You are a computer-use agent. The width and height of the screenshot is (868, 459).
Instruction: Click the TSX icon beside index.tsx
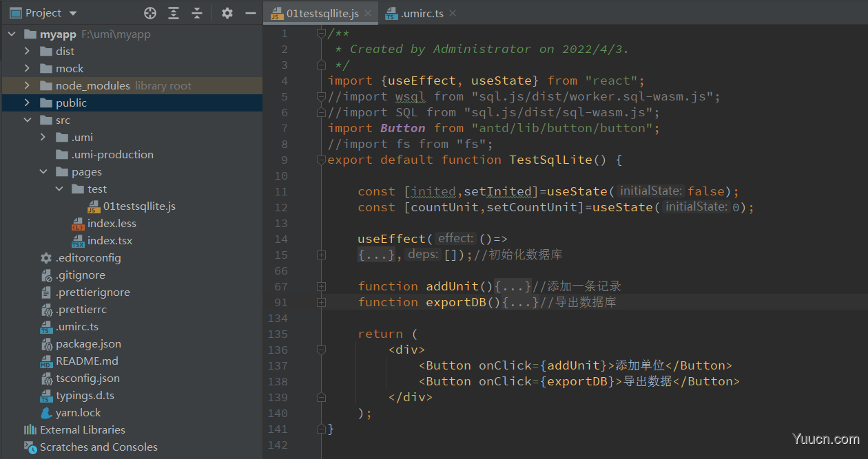78,241
